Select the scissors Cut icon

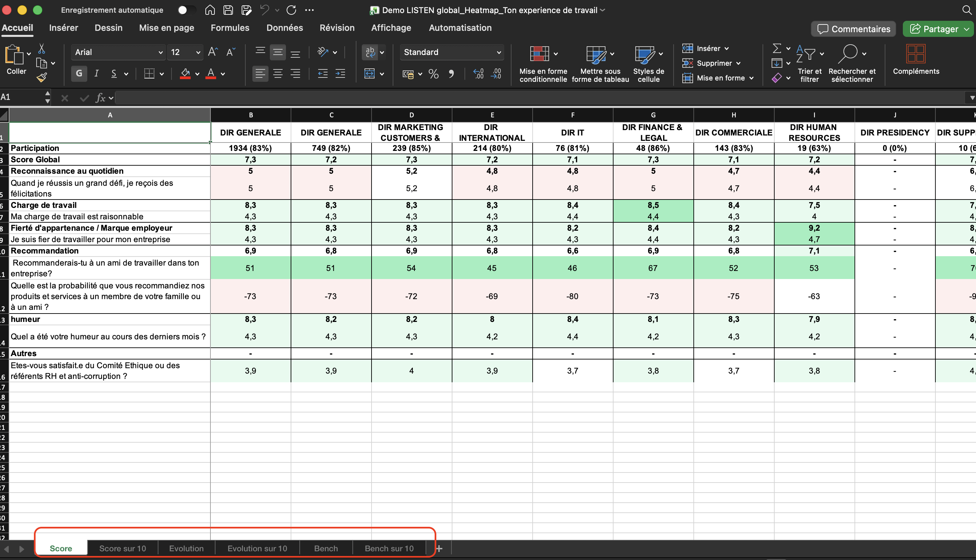(x=42, y=49)
